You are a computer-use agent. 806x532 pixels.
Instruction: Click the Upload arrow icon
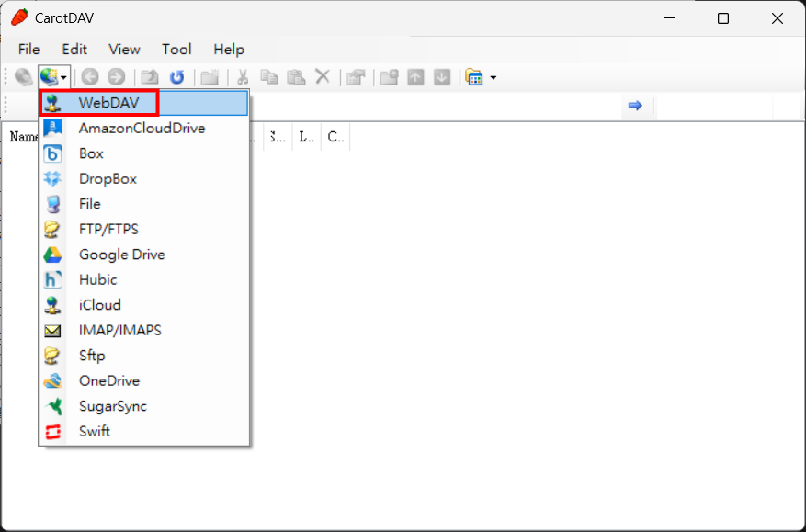click(415, 77)
